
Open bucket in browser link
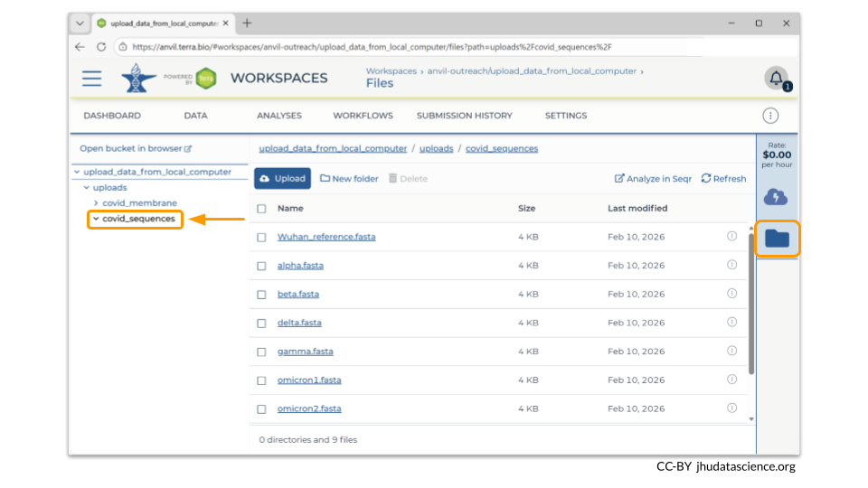click(136, 148)
